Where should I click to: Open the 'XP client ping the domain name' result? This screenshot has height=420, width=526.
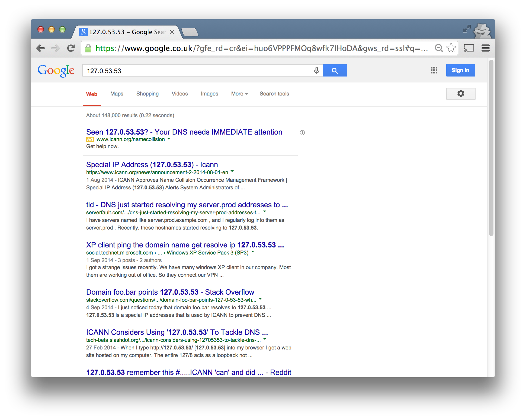pos(185,245)
